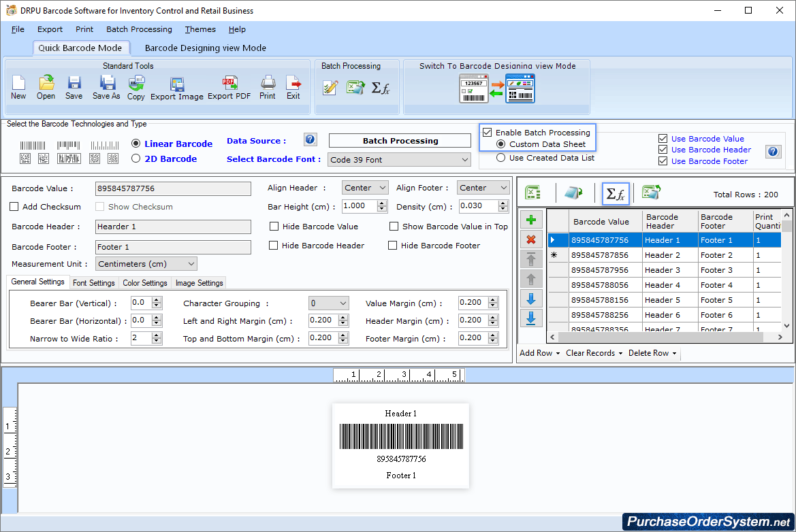This screenshot has height=532, width=796.
Task: Click the Sigma fx function icon in Batch Processing
Action: click(x=380, y=87)
